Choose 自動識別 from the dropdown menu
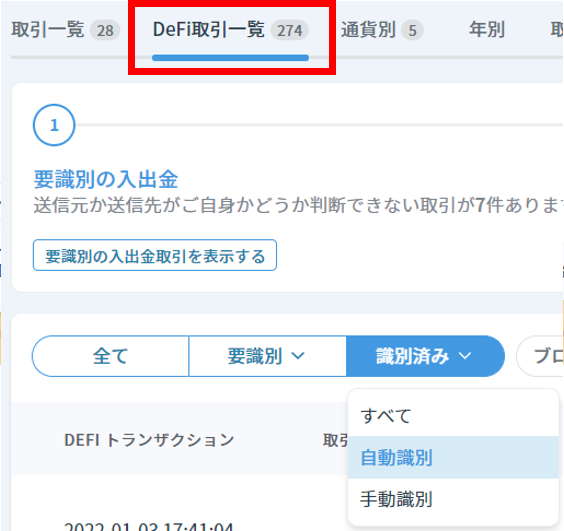This screenshot has height=531, width=564. (453, 458)
